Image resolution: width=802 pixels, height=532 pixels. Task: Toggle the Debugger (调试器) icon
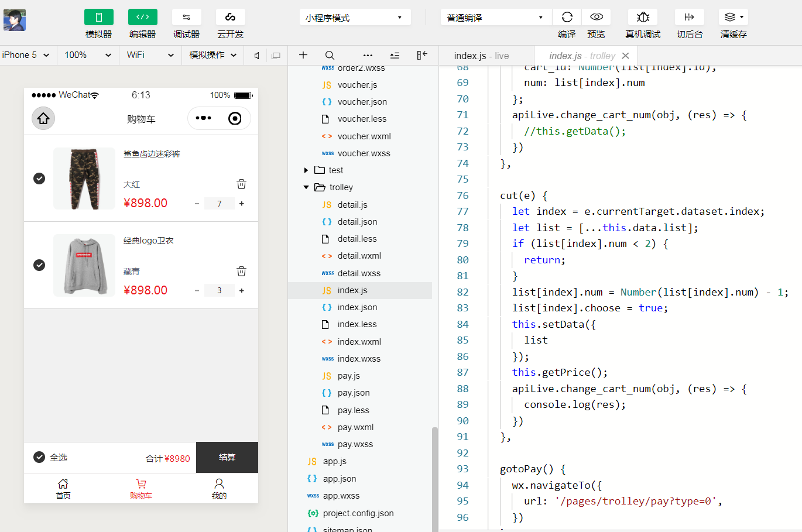[186, 18]
